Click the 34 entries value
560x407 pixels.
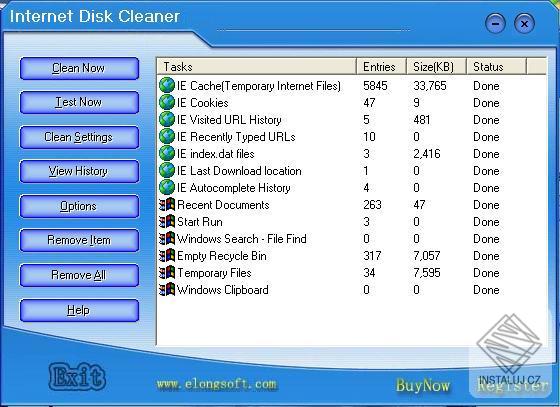369,273
